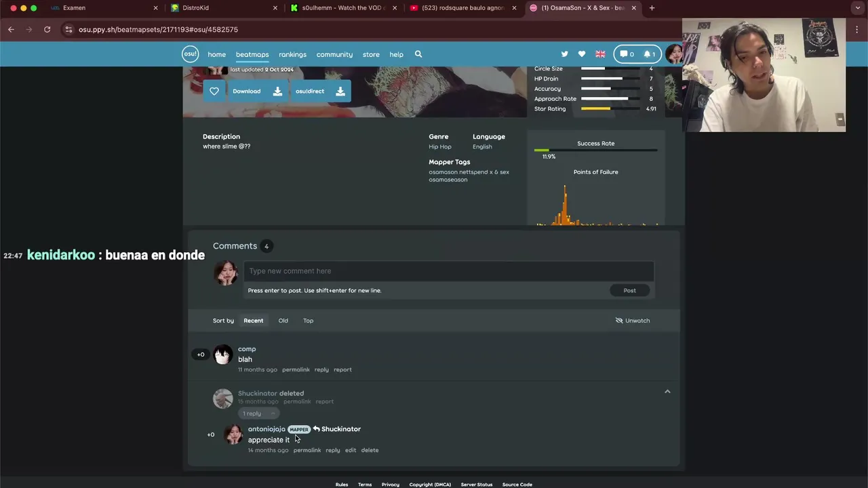The width and height of the screenshot is (868, 488).
Task: Click the Points of Failure chart
Action: click(596, 205)
